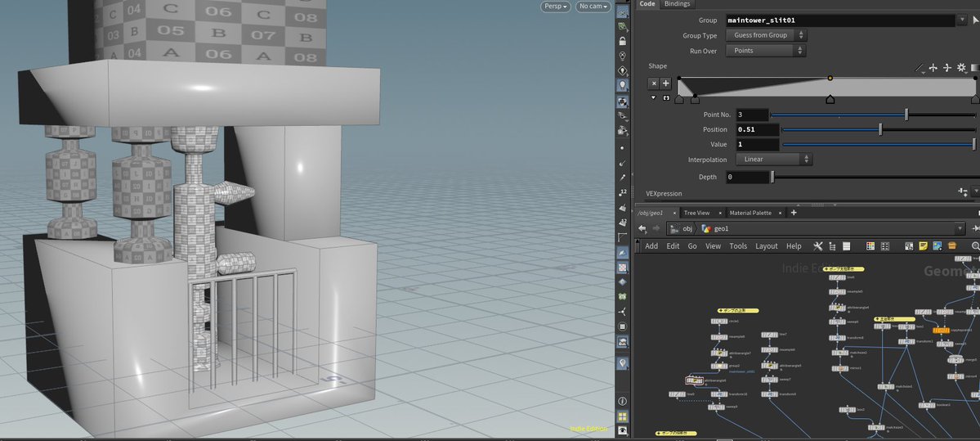Image resolution: width=980 pixels, height=441 pixels.
Task: Toggle the eye visibility icon in viewport toolbar
Action: point(622,431)
